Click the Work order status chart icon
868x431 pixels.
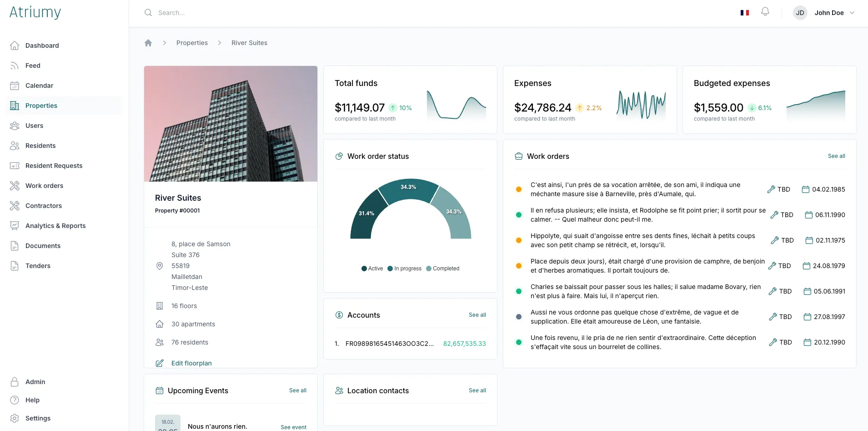pos(339,156)
